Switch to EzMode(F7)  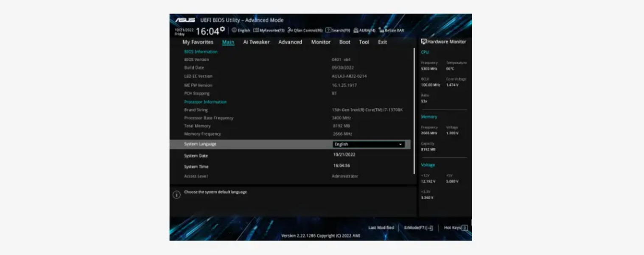(418, 228)
